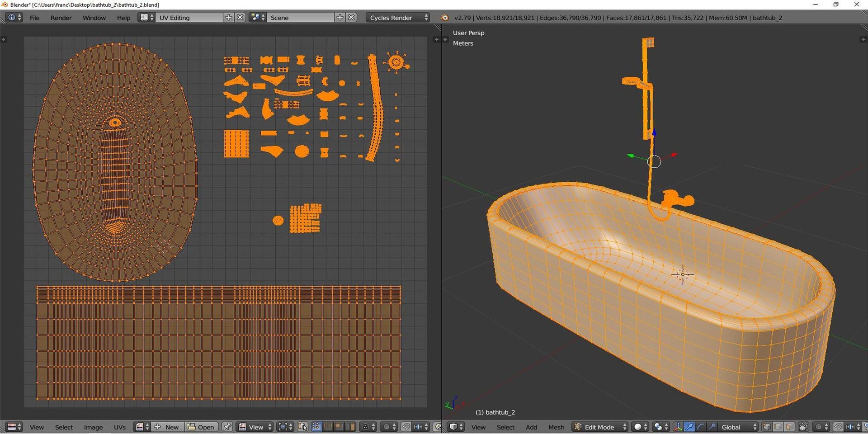Screen dimensions: 868x434
Task: Open the Render menu
Action: tap(61, 18)
